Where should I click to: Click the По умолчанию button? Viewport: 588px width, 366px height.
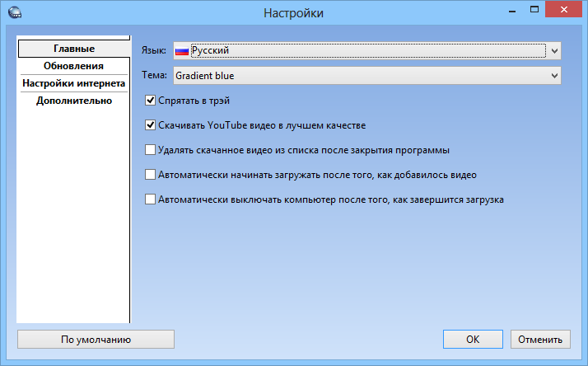coord(96,340)
